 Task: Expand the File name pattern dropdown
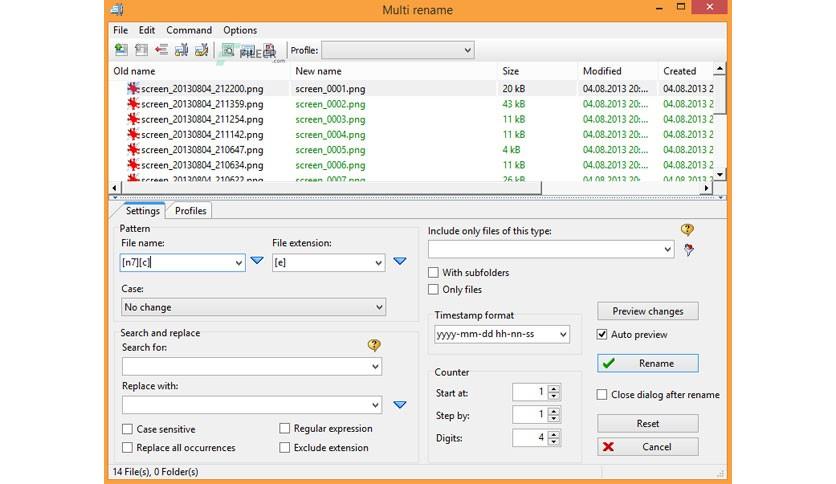pos(238,263)
